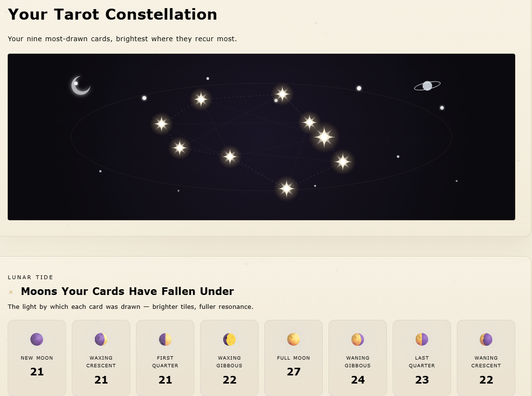
Task: Select the Waxing Crescent moon icon
Action: tap(101, 339)
